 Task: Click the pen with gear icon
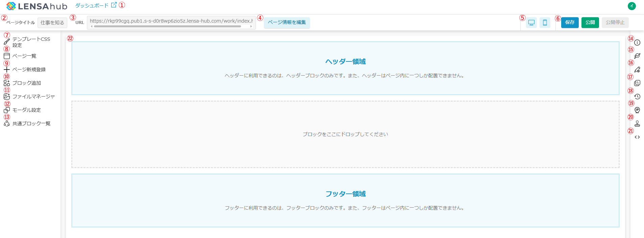[637, 70]
